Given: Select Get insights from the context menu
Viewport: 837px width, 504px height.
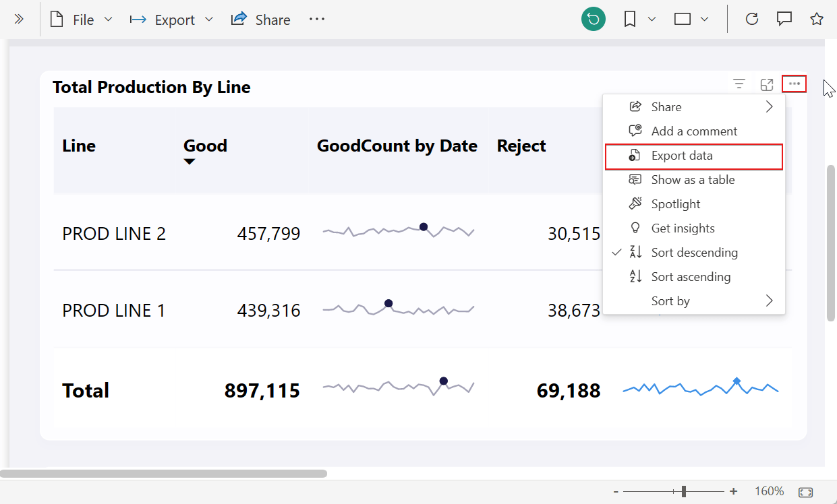Looking at the screenshot, I should (x=683, y=228).
